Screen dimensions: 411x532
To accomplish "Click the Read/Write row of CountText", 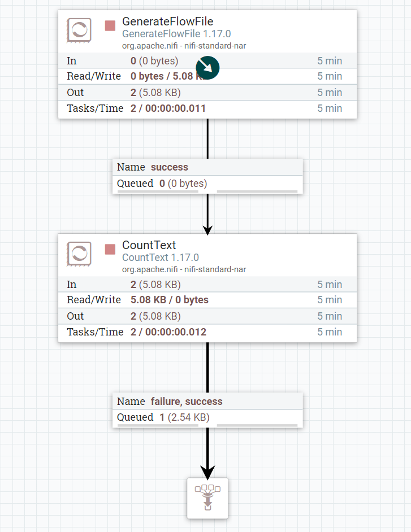I will pyautogui.click(x=207, y=300).
